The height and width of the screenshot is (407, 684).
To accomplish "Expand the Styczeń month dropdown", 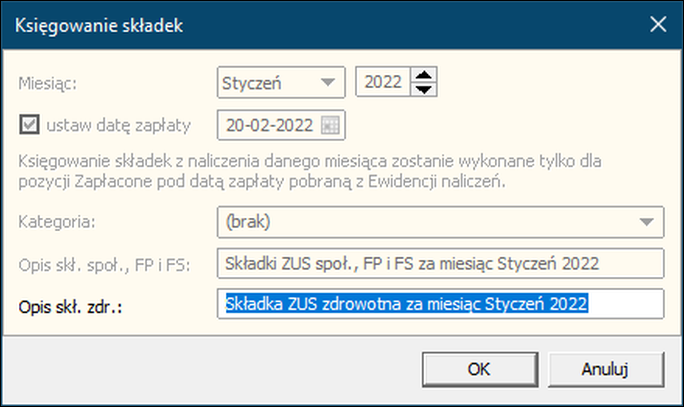I will click(328, 82).
